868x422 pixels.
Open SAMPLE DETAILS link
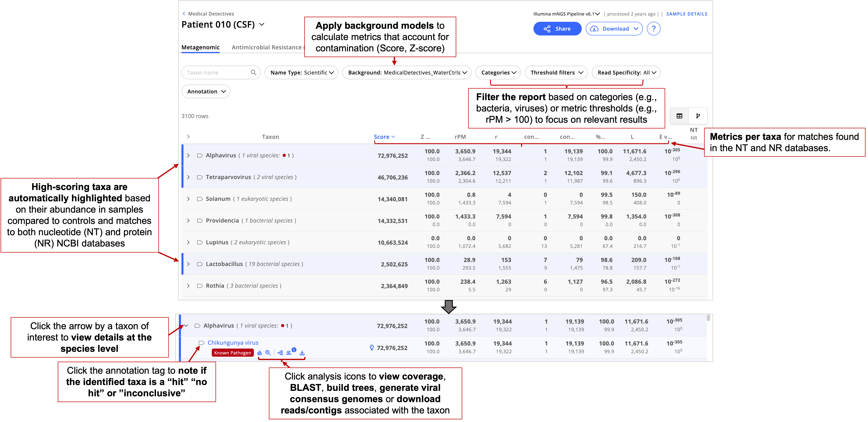tap(686, 14)
